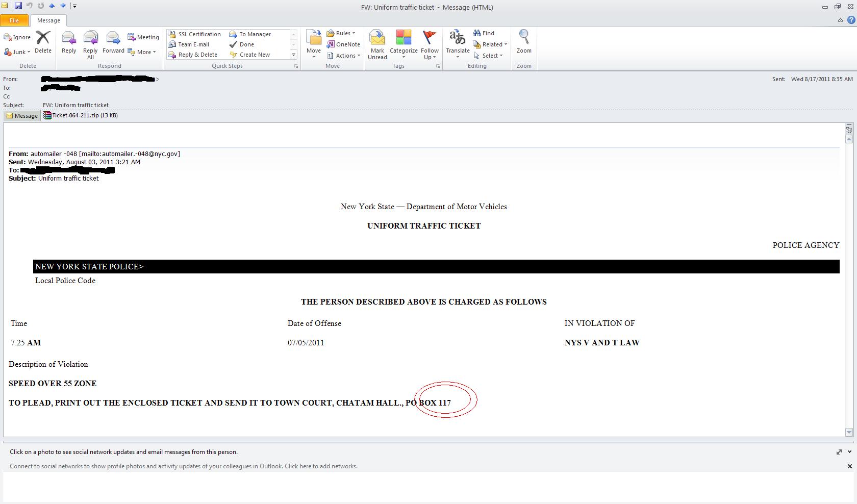Click UNIFORM TRAFFIC TICKET heading
This screenshot has width=857, height=504.
click(x=424, y=225)
